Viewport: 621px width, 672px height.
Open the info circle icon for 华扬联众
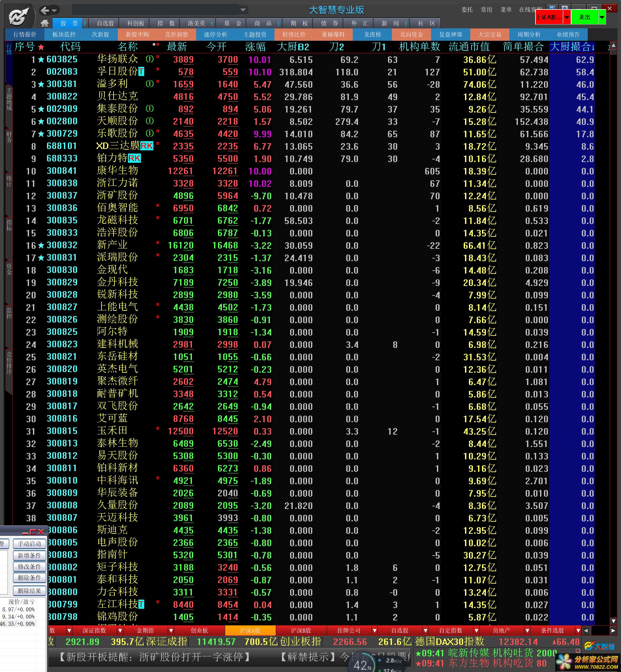point(149,59)
